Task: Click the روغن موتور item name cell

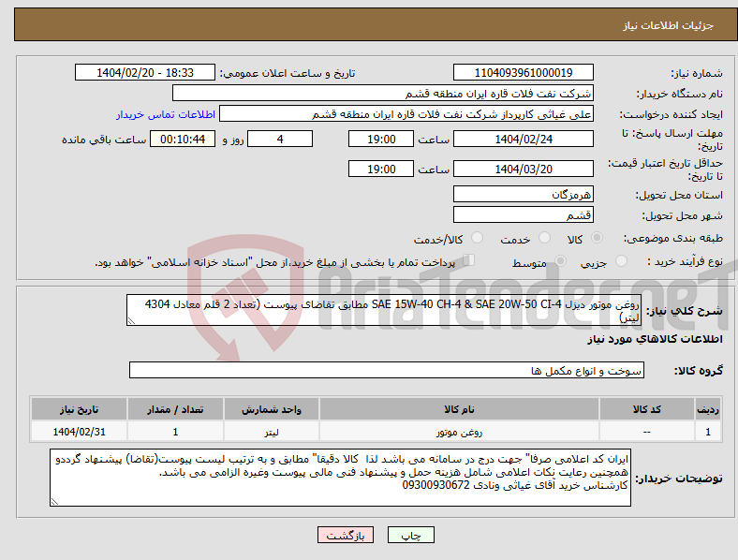Action: point(459,432)
